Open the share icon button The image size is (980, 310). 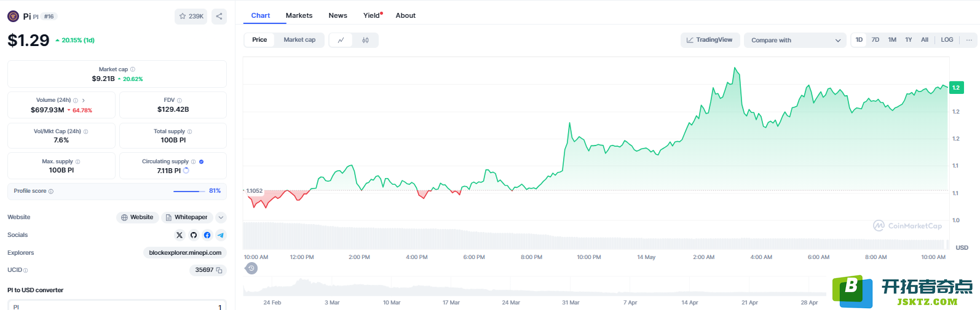[x=219, y=17]
